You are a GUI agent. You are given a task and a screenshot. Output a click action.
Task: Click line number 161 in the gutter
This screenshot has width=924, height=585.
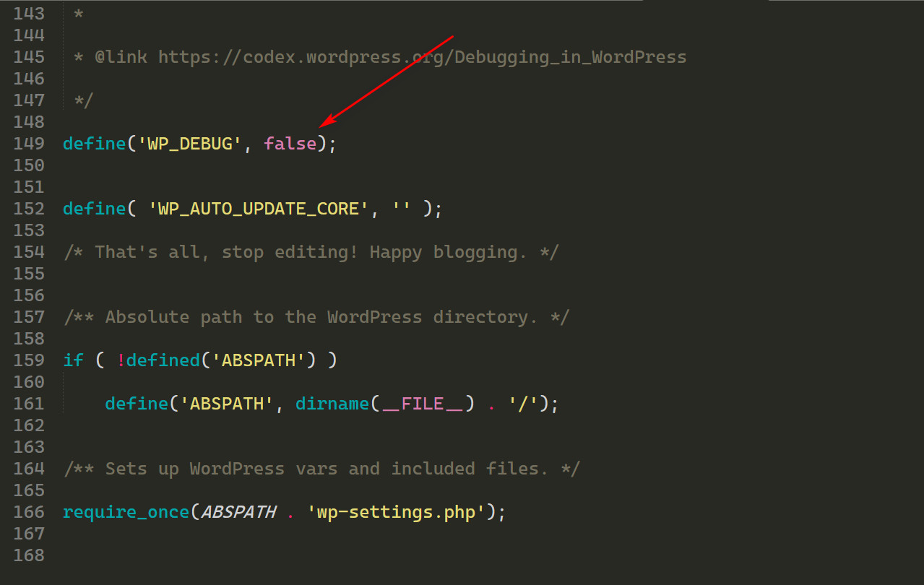pos(29,404)
